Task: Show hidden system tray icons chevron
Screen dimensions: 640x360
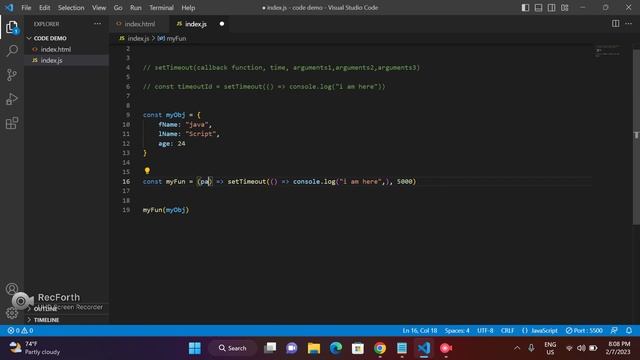Action: 517,348
